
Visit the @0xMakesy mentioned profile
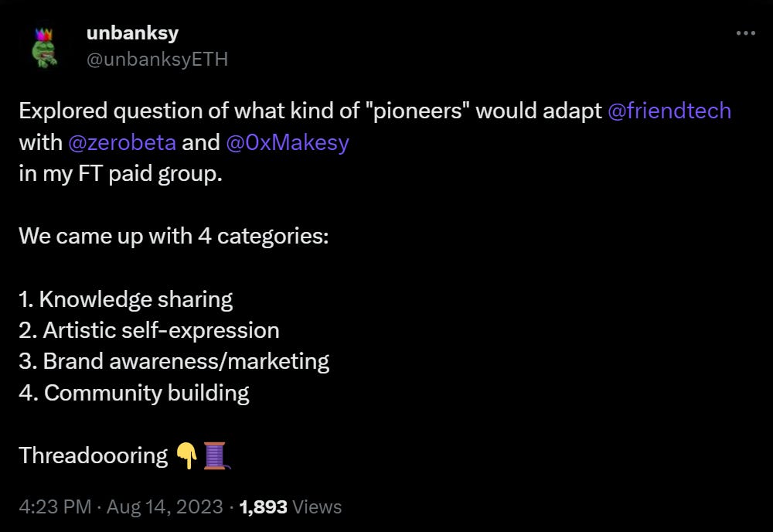click(x=288, y=143)
